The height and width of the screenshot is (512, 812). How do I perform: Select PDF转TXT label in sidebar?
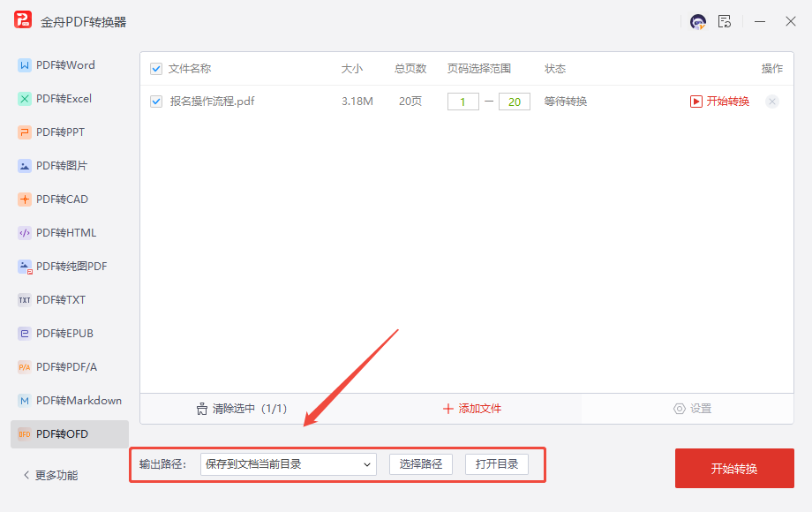(x=61, y=300)
